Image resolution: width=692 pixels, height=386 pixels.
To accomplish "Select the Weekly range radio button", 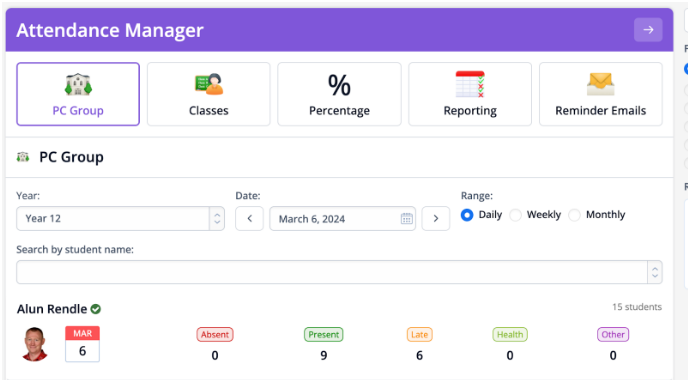I will point(515,215).
